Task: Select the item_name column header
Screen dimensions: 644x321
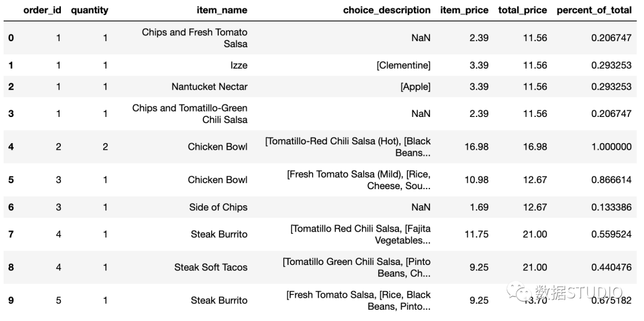Action: click(221, 10)
